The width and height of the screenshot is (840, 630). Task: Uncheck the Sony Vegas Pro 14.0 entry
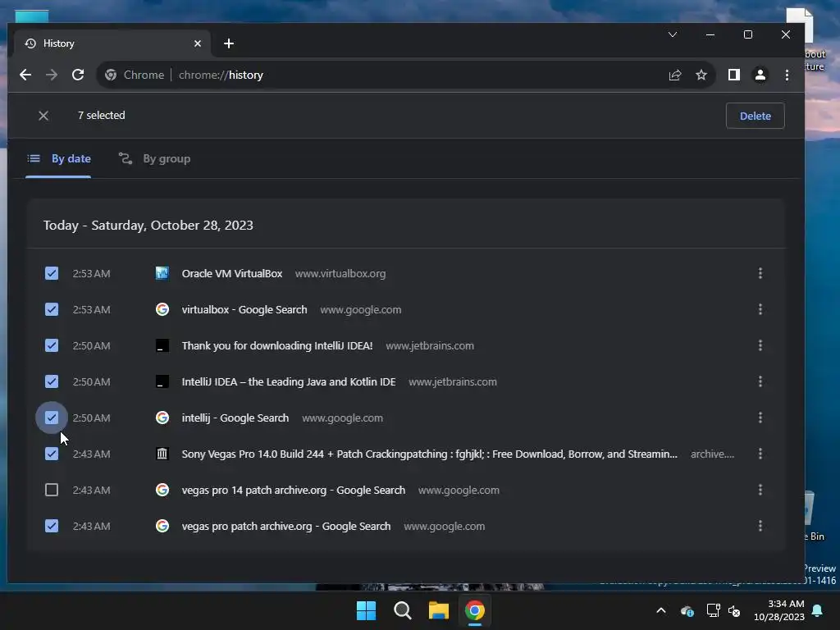(x=52, y=454)
